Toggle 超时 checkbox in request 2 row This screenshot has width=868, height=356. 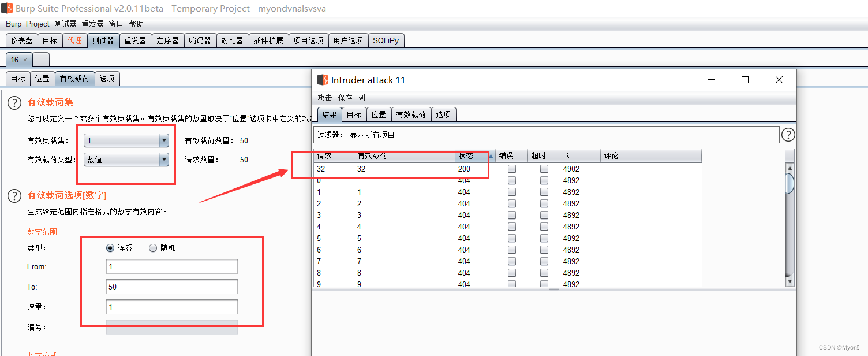pyautogui.click(x=544, y=203)
